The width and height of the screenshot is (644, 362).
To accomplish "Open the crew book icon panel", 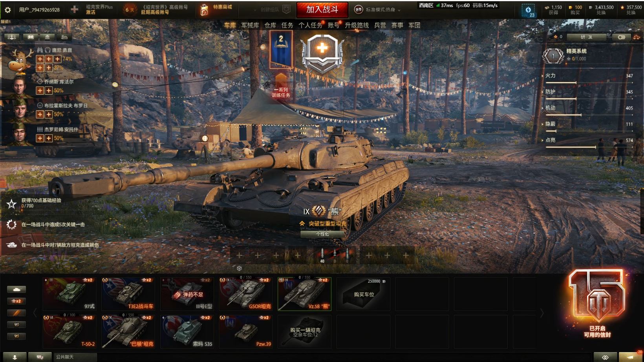I will pos(30,37).
